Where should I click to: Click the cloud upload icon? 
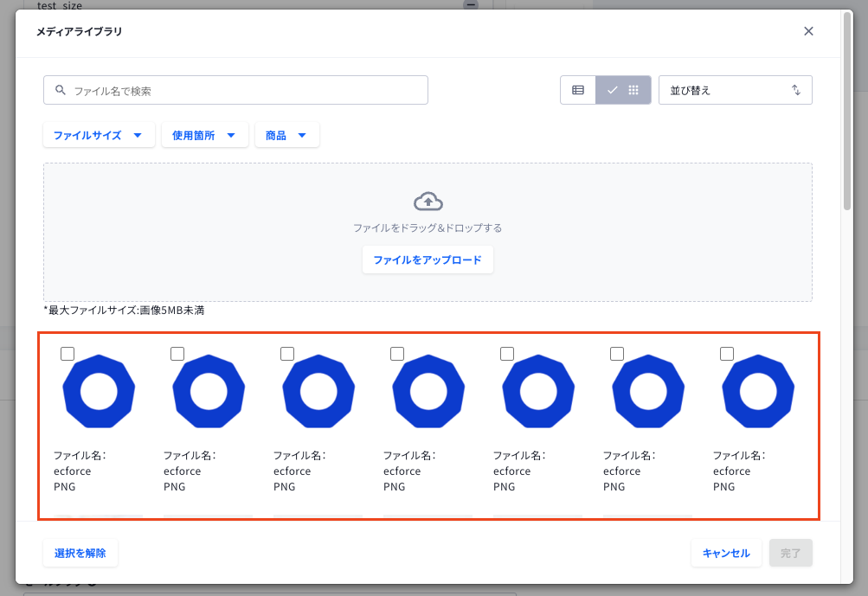pos(428,202)
